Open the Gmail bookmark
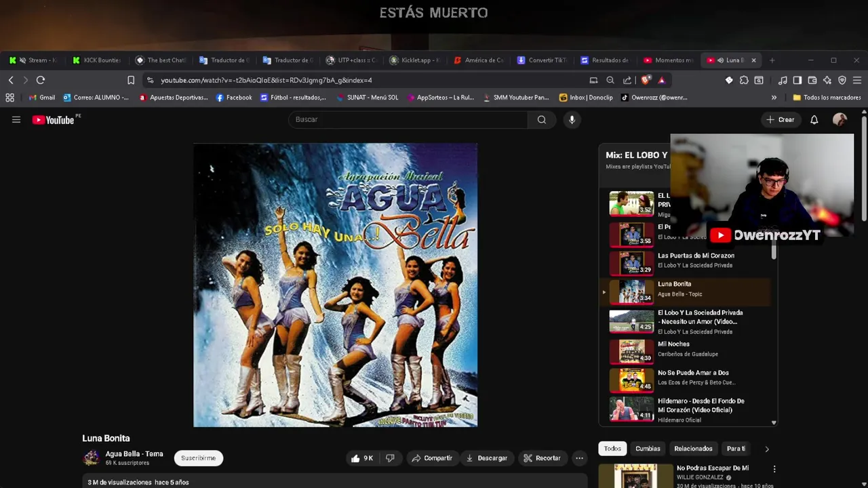This screenshot has height=488, width=868. 41,98
